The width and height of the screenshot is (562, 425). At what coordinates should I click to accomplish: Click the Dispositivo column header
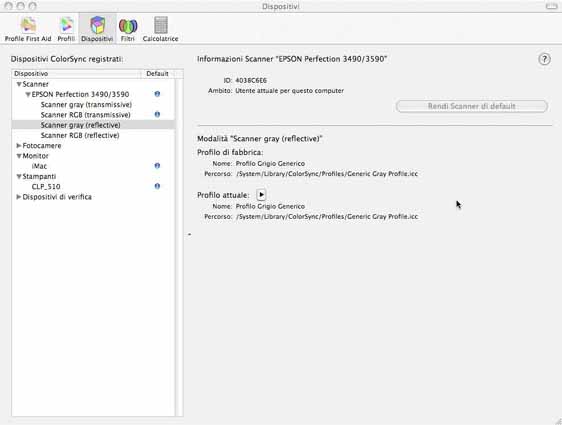pyautogui.click(x=76, y=73)
